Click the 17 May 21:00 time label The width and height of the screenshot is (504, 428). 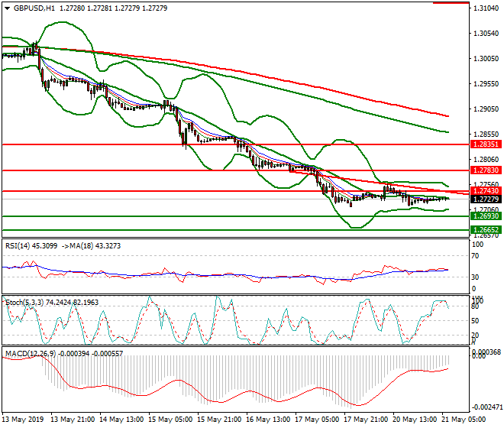click(366, 420)
